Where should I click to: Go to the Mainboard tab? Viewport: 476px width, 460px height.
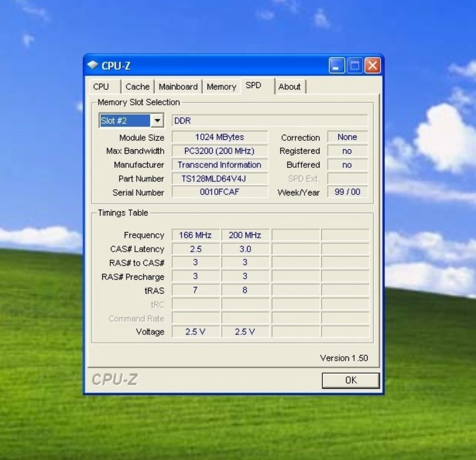[x=178, y=87]
